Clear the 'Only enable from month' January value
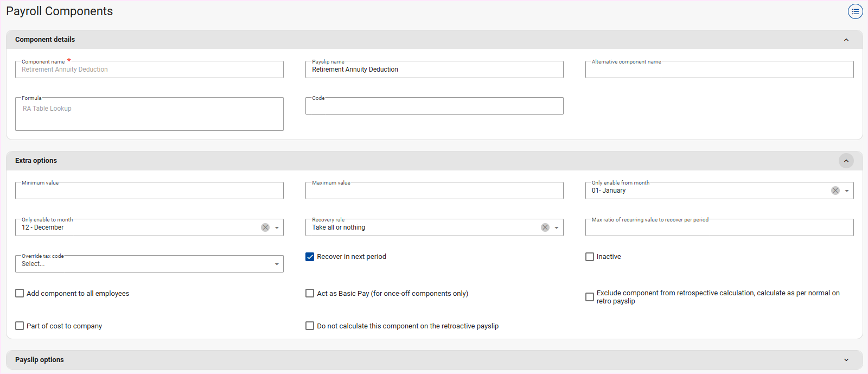868x374 pixels. click(x=835, y=191)
